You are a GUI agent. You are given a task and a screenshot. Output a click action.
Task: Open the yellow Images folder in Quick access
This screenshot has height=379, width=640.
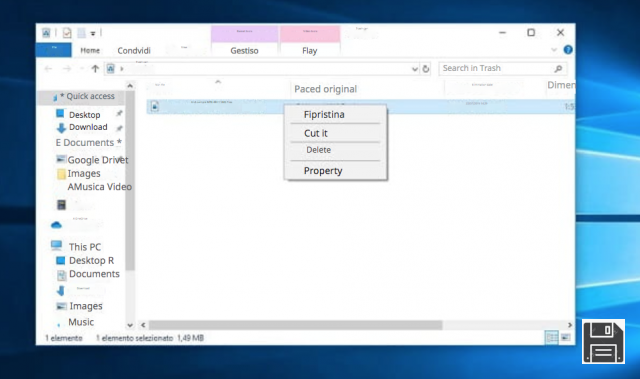point(84,173)
